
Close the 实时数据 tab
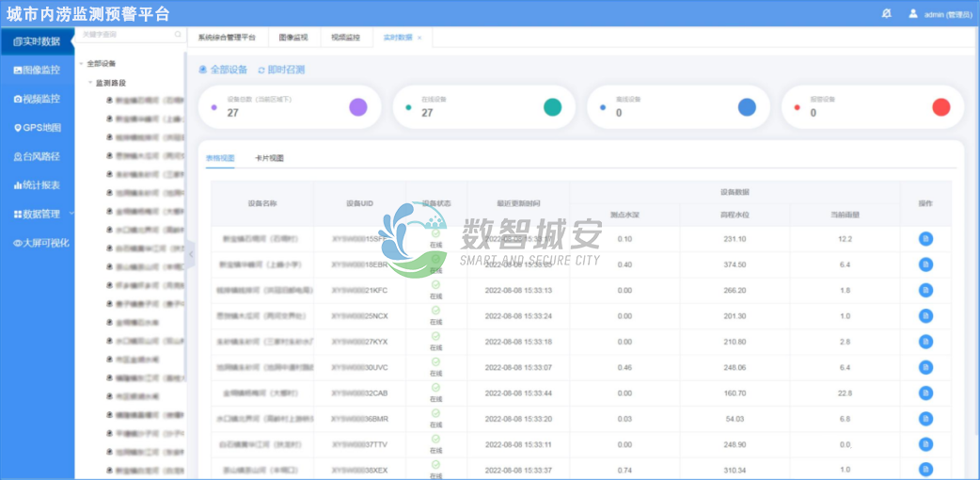pos(419,38)
